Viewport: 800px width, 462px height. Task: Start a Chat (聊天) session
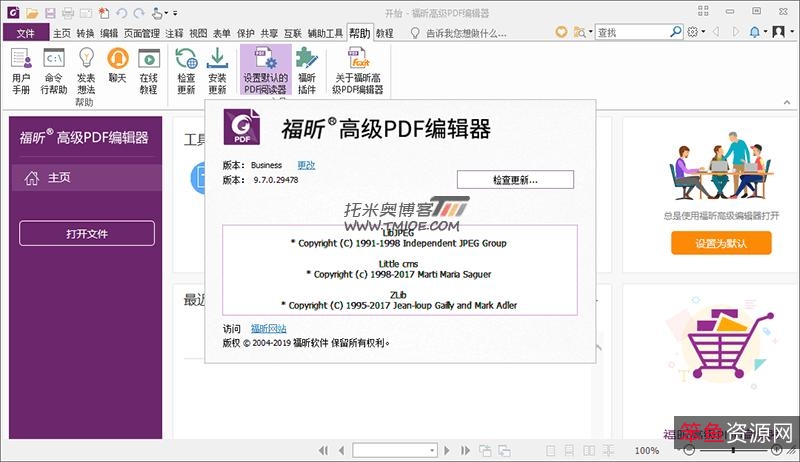117,65
